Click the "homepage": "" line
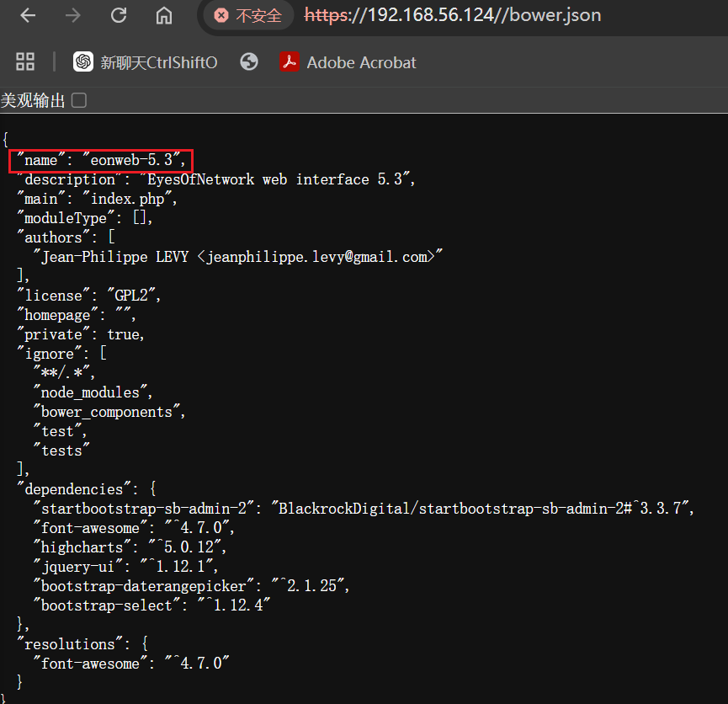Image resolution: width=728 pixels, height=704 pixels. click(x=77, y=315)
